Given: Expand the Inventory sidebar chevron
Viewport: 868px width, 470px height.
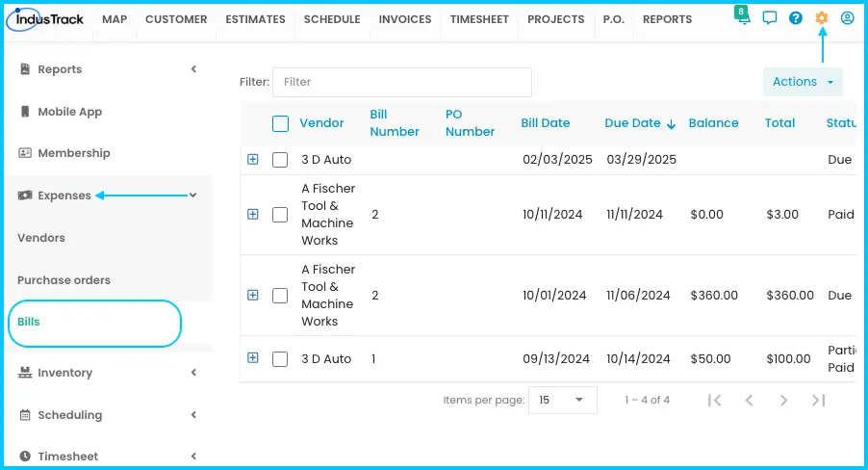Looking at the screenshot, I should point(193,373).
